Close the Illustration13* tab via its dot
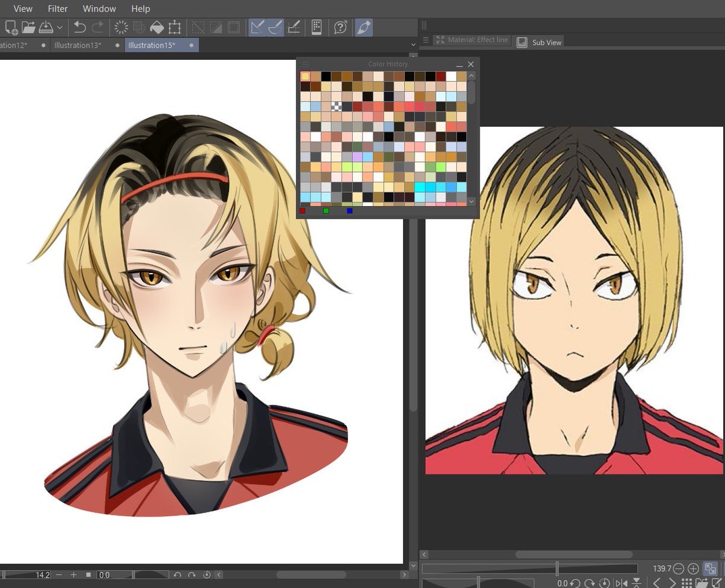Viewport: 725px width, 588px height. (117, 45)
